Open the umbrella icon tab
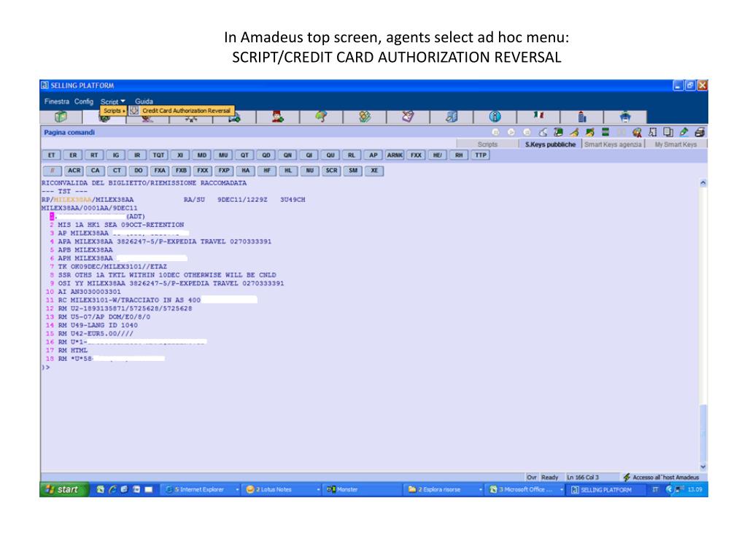 point(321,117)
